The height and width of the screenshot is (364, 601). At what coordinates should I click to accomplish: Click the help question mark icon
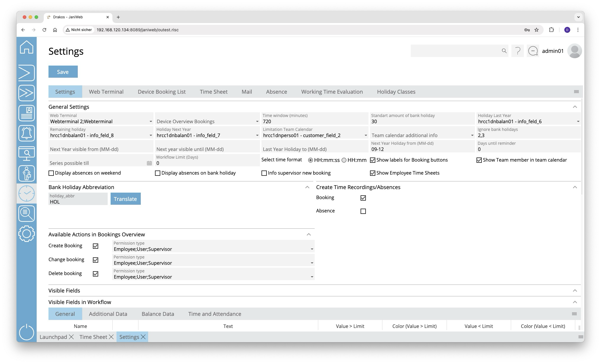518,51
